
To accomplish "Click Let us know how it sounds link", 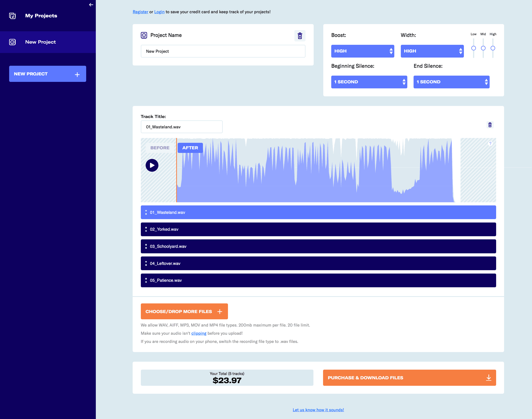I will click(x=318, y=410).
